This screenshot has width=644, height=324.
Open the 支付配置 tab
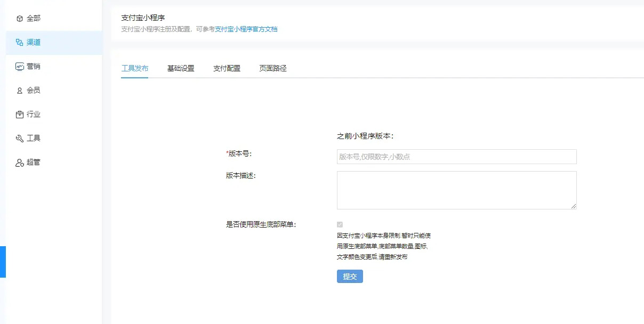[x=227, y=68]
